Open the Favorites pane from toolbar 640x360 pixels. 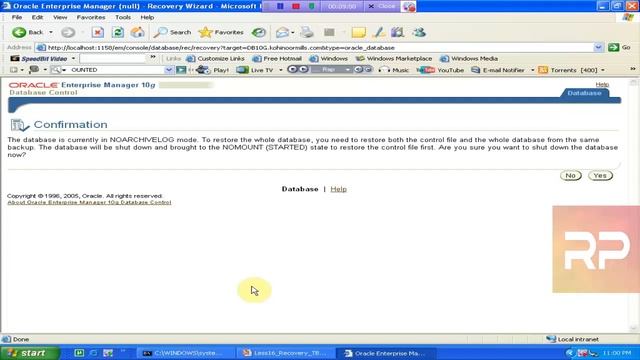(x=221, y=32)
